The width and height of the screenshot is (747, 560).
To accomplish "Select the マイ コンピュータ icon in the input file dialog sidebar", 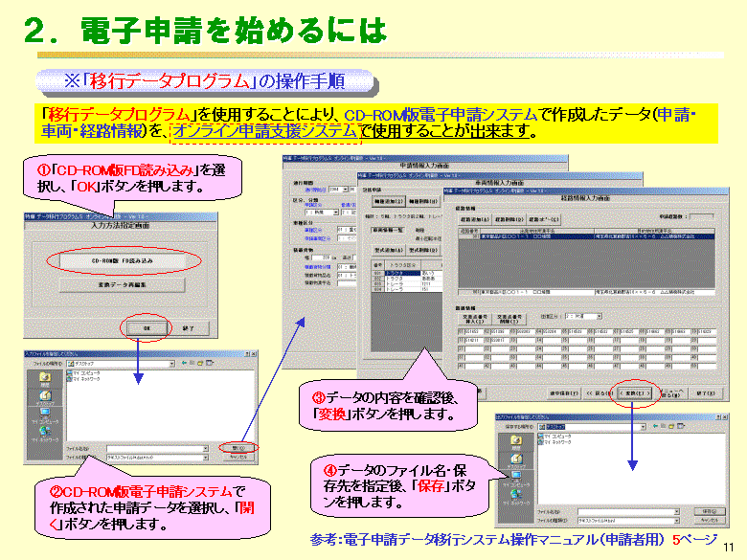I will coord(45,414).
